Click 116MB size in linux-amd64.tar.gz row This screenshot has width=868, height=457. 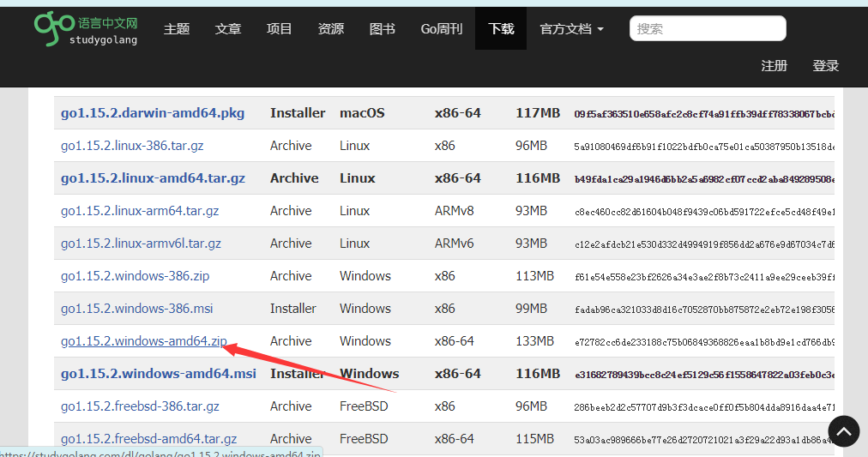pos(538,178)
